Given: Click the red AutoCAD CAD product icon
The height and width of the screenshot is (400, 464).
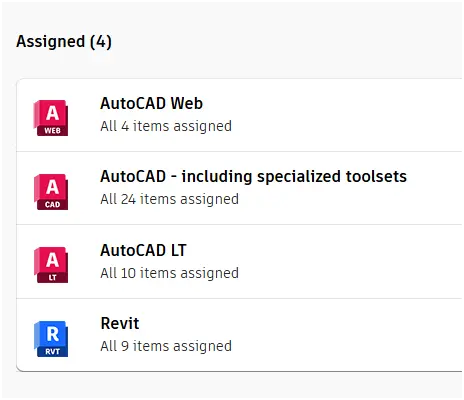Looking at the screenshot, I should 51,192.
